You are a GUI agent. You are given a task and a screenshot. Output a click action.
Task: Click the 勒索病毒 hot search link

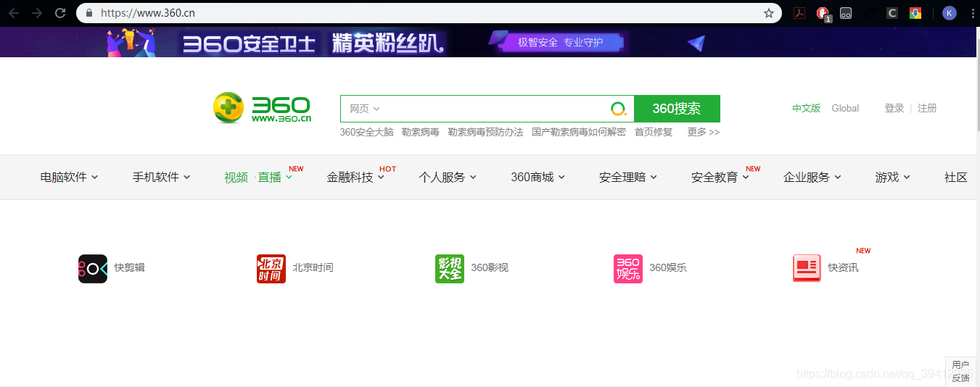[420, 132]
